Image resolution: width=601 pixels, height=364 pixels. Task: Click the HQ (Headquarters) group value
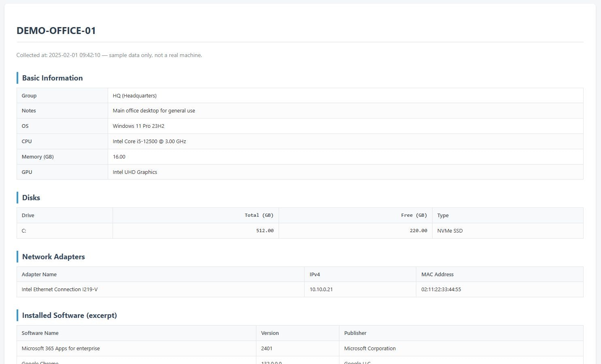coord(135,95)
